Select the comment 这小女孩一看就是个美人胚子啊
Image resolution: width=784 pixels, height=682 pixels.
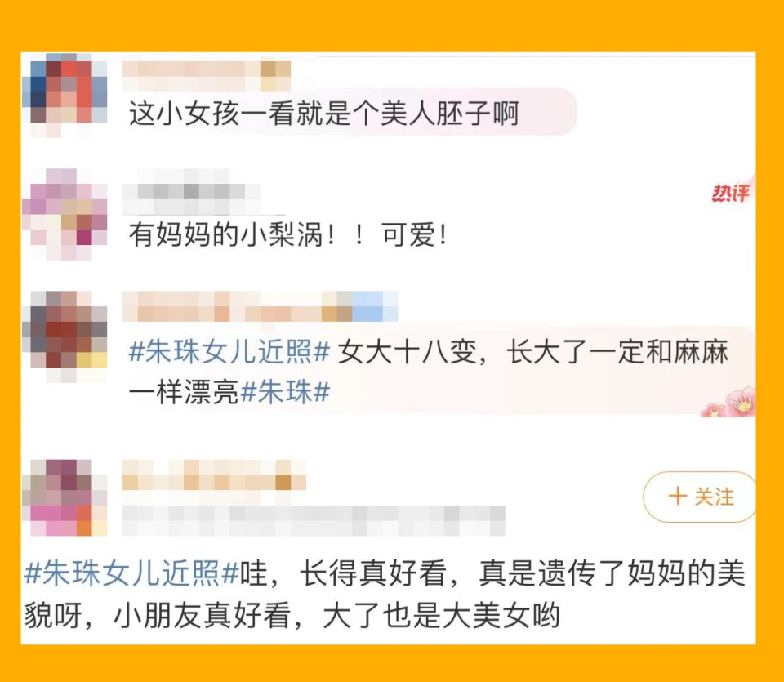324,113
